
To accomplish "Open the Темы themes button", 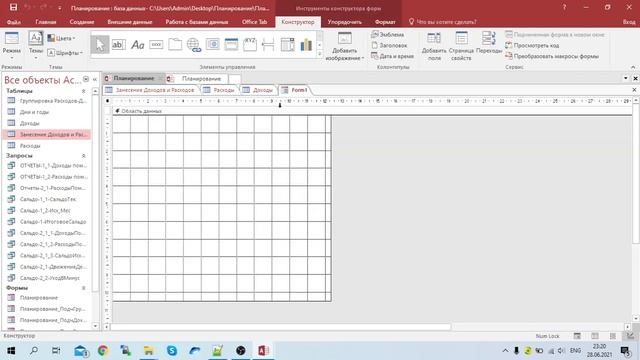I will pyautogui.click(x=36, y=44).
